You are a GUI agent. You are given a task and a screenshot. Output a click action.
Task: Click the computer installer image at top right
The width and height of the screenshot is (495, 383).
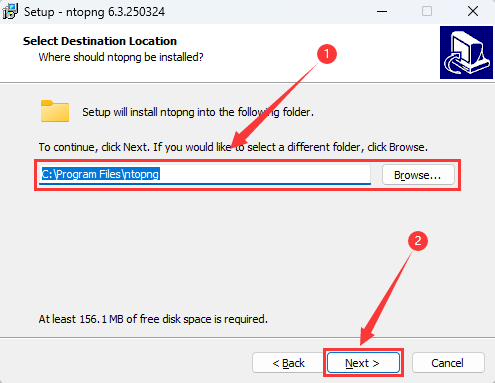(466, 52)
